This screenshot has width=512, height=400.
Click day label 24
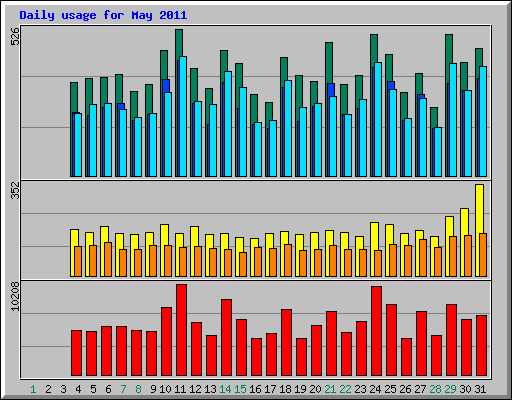tap(375, 389)
